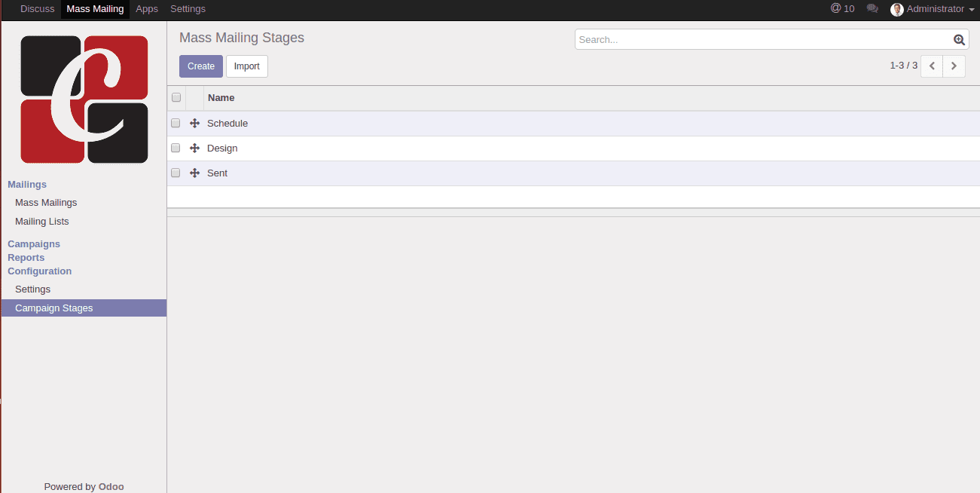Expand the Campaigns sidebar section
Image resolution: width=980 pixels, height=493 pixels.
[34, 244]
